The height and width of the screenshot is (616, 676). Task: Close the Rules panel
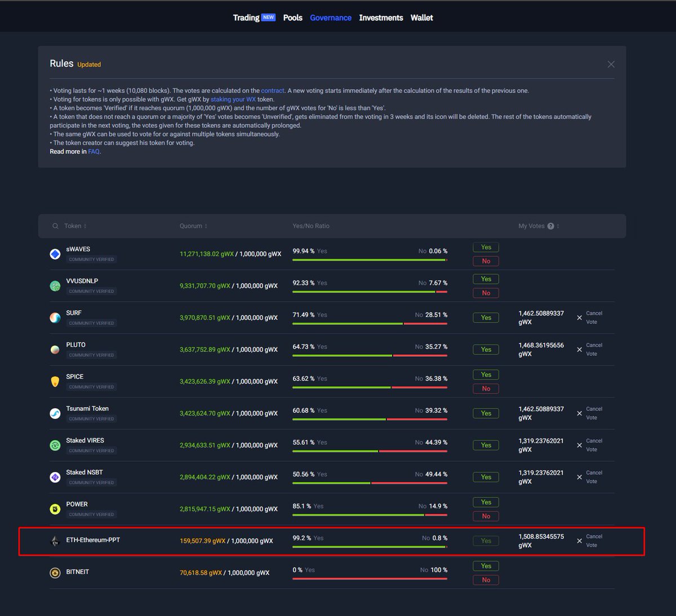[611, 64]
